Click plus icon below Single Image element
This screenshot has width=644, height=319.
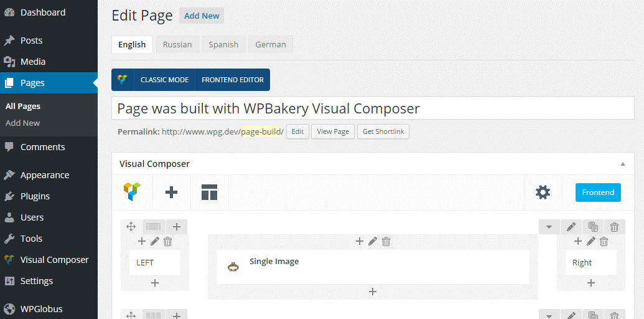coord(373,292)
